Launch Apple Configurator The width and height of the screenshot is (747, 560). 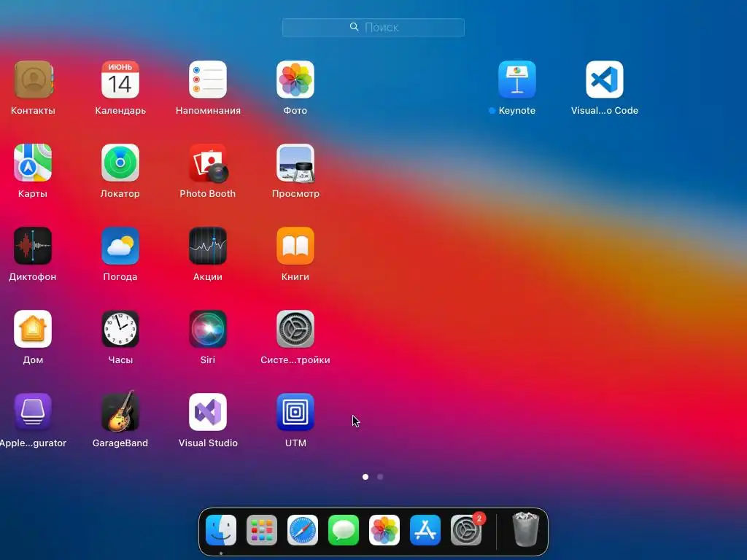pos(33,412)
